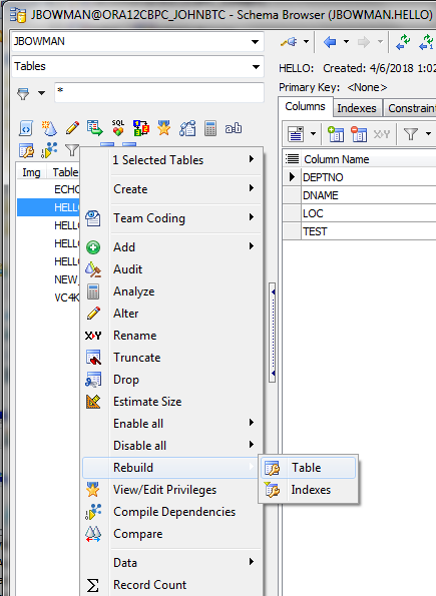Open the column filter dropdown arrow

[428, 134]
